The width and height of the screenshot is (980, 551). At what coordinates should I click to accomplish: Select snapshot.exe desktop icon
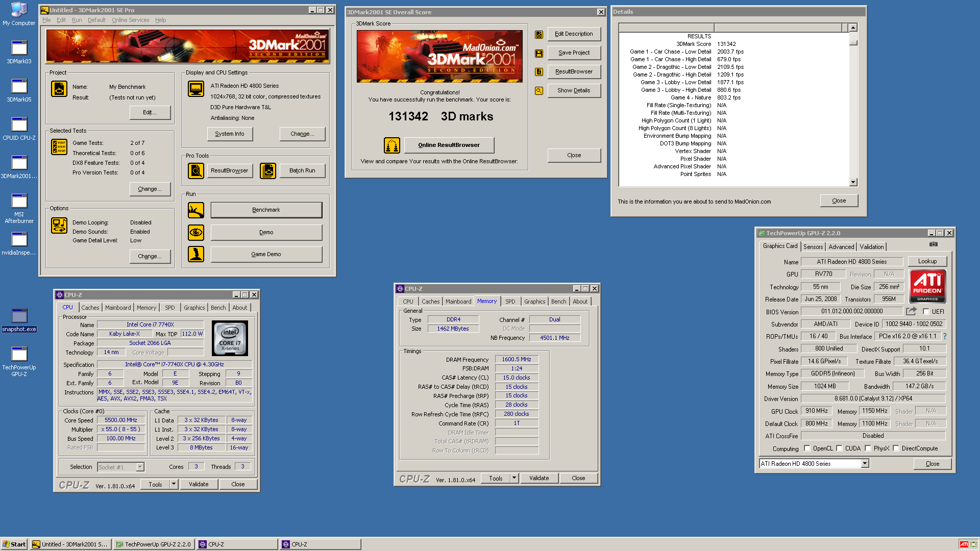tap(19, 320)
